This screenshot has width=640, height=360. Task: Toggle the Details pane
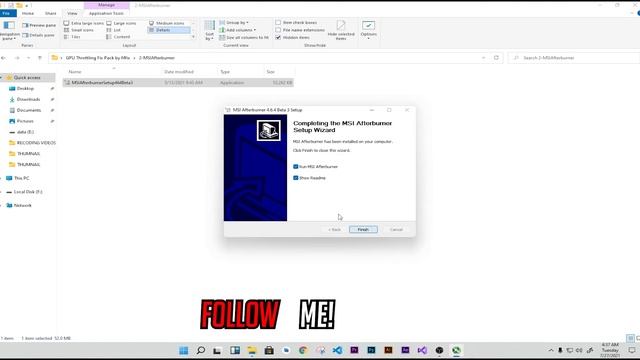tap(38, 35)
